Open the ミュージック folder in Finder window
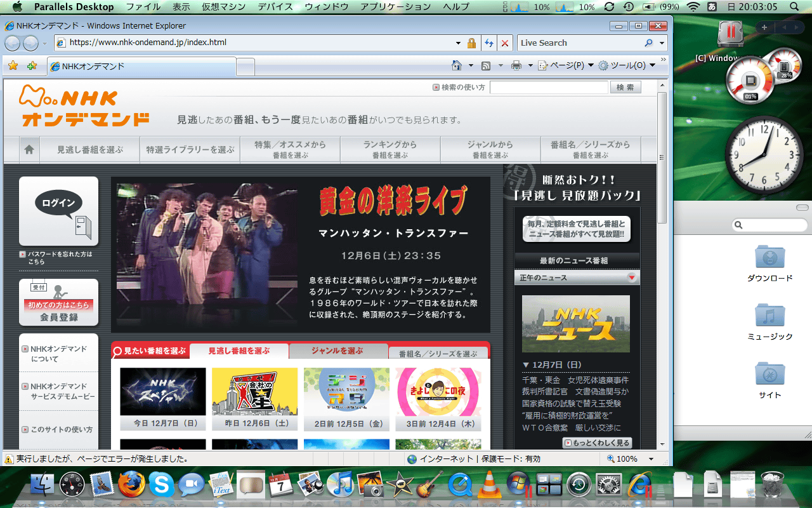 (x=770, y=321)
